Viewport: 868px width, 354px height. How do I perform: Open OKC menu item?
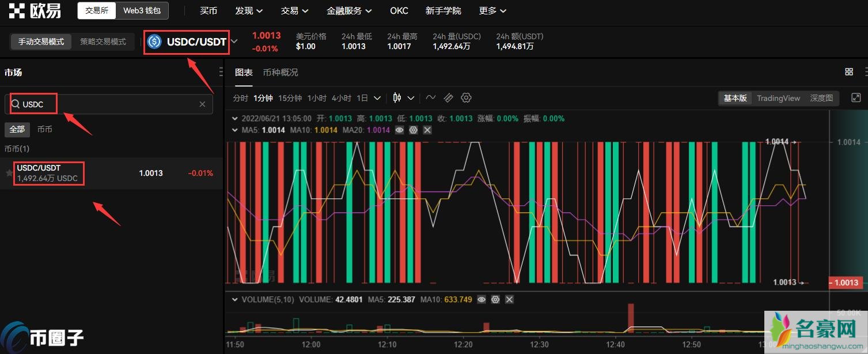pos(399,11)
